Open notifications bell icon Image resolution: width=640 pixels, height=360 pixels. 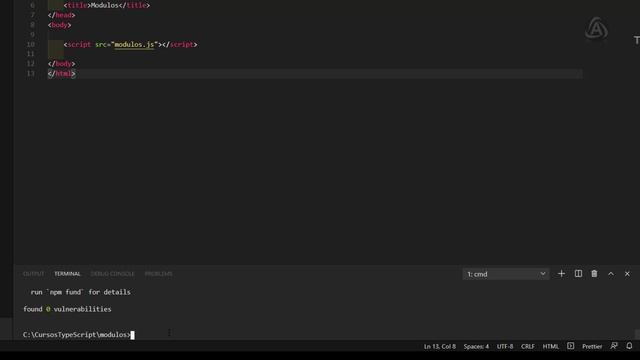(x=629, y=346)
